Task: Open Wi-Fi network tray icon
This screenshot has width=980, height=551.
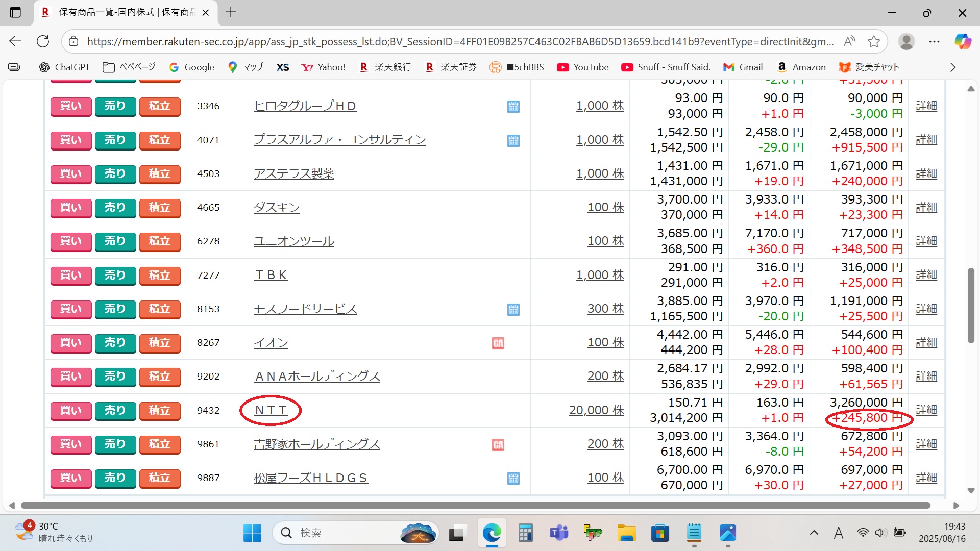Action: [863, 533]
